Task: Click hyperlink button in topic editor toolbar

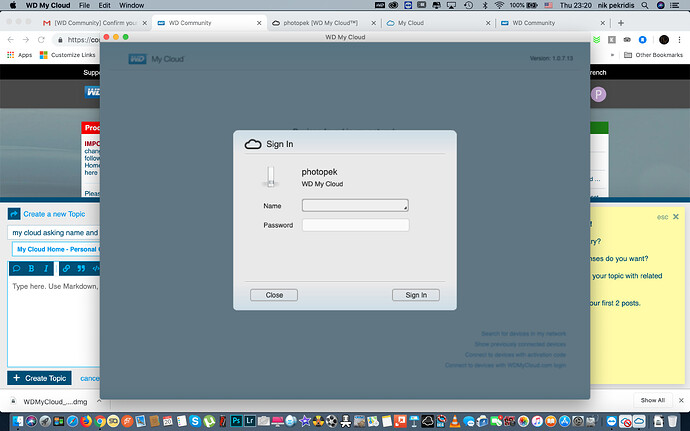Action: point(66,269)
